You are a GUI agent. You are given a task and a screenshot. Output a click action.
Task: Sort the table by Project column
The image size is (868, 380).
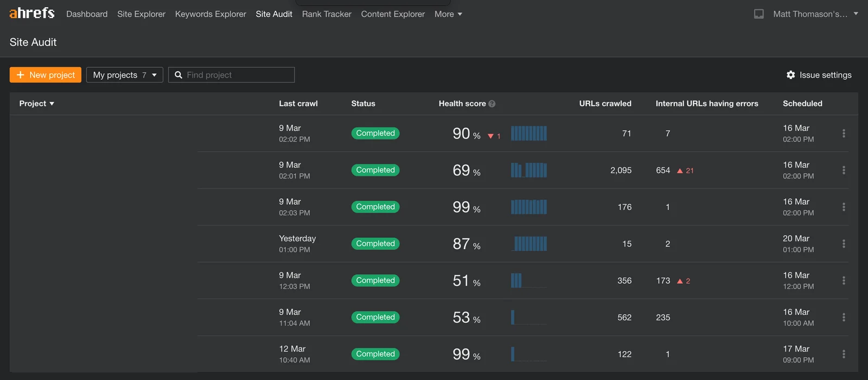click(37, 104)
